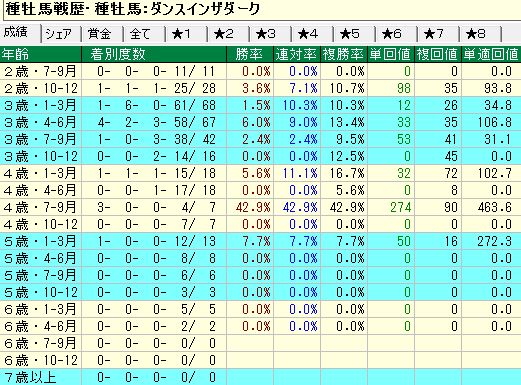Image resolution: width=521 pixels, height=385 pixels.
Task: Select the row 3歳・10-12
Action: click(260, 156)
